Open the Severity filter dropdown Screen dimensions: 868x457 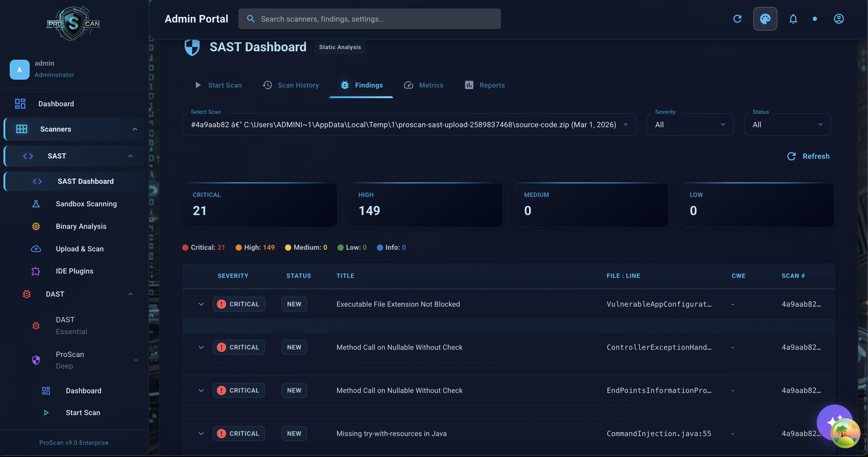click(x=690, y=125)
